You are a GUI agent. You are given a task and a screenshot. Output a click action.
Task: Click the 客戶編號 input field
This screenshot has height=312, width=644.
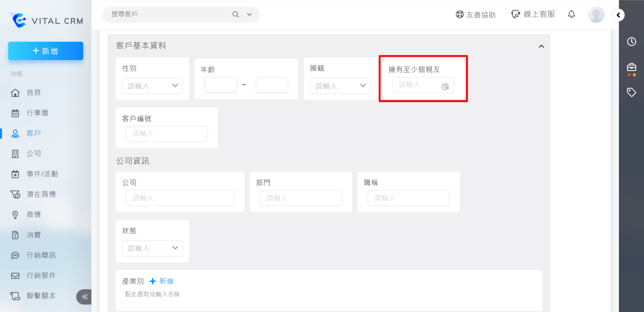pyautogui.click(x=167, y=134)
